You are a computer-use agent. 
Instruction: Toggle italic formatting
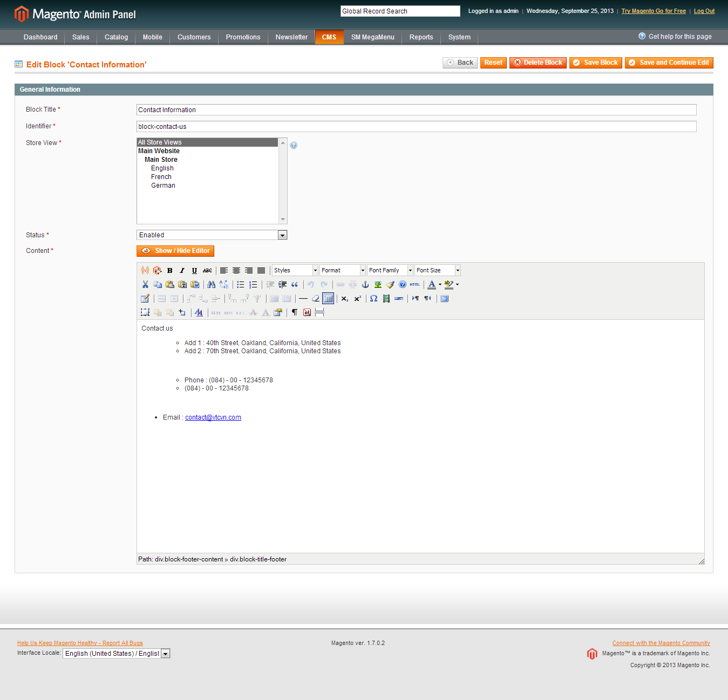pyautogui.click(x=182, y=270)
